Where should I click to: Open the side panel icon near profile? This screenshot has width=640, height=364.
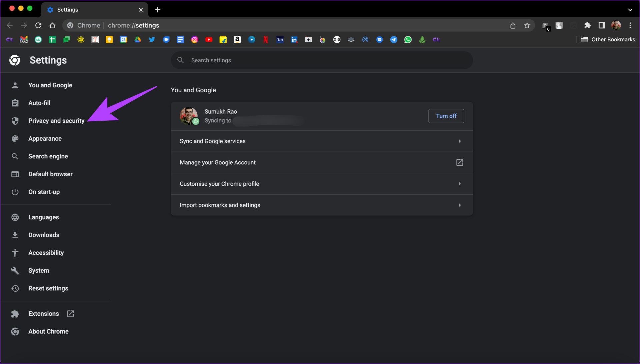(x=602, y=25)
